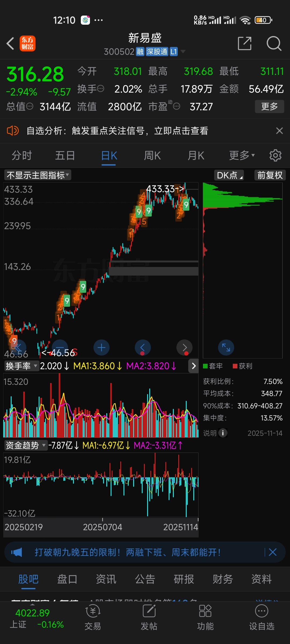Expand the 更多 chart period dropdown

pos(242,155)
